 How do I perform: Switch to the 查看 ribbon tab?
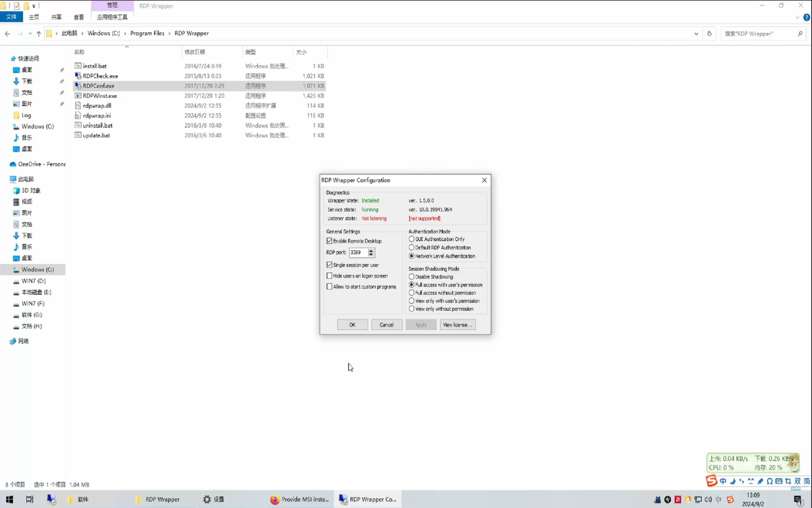78,16
